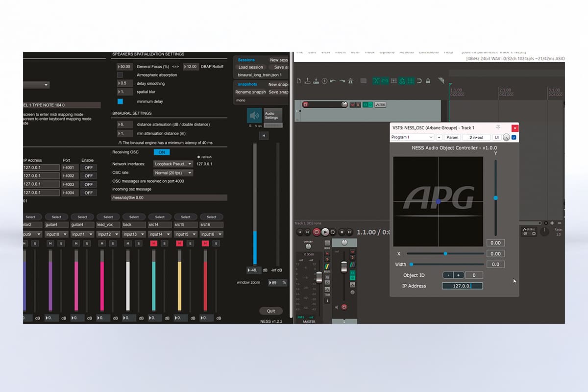Click the General Focus value 50.00
This screenshot has height=392, width=588.
click(124, 67)
